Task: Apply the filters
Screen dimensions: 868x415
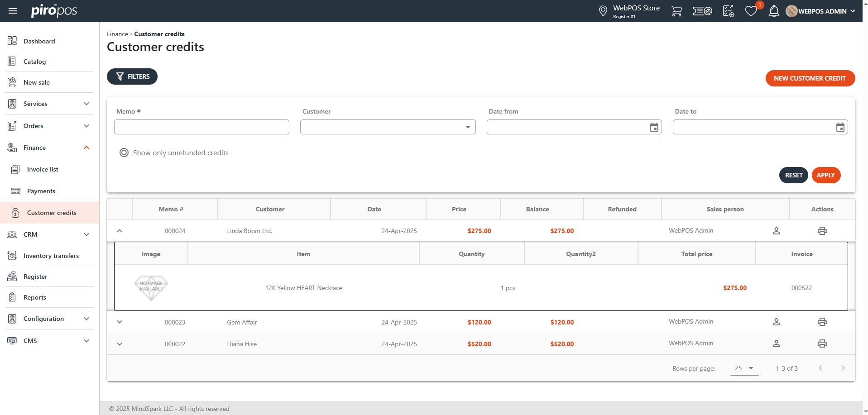Action: coord(825,175)
